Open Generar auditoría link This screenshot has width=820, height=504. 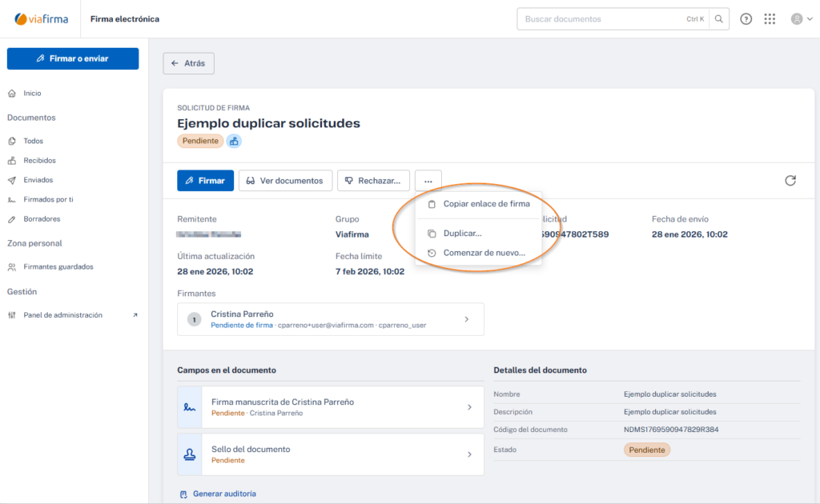[224, 494]
